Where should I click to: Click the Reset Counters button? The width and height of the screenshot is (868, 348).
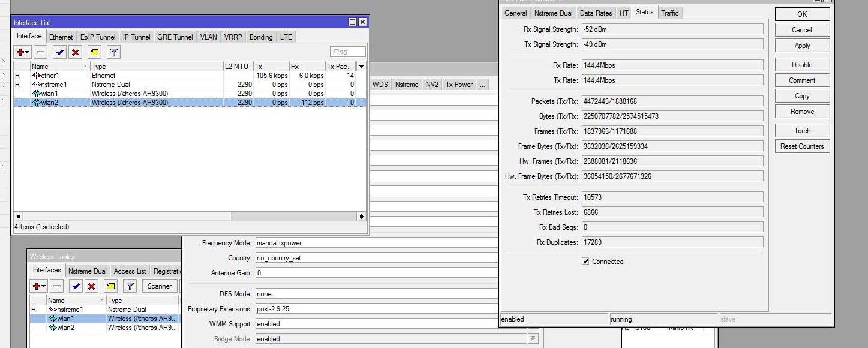point(802,146)
